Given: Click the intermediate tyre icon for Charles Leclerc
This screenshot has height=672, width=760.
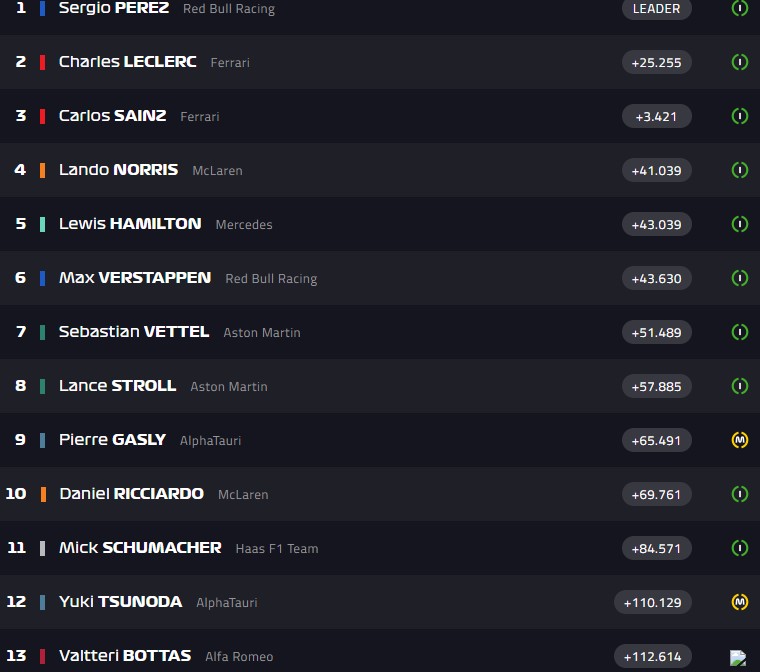Looking at the screenshot, I should (x=740, y=62).
